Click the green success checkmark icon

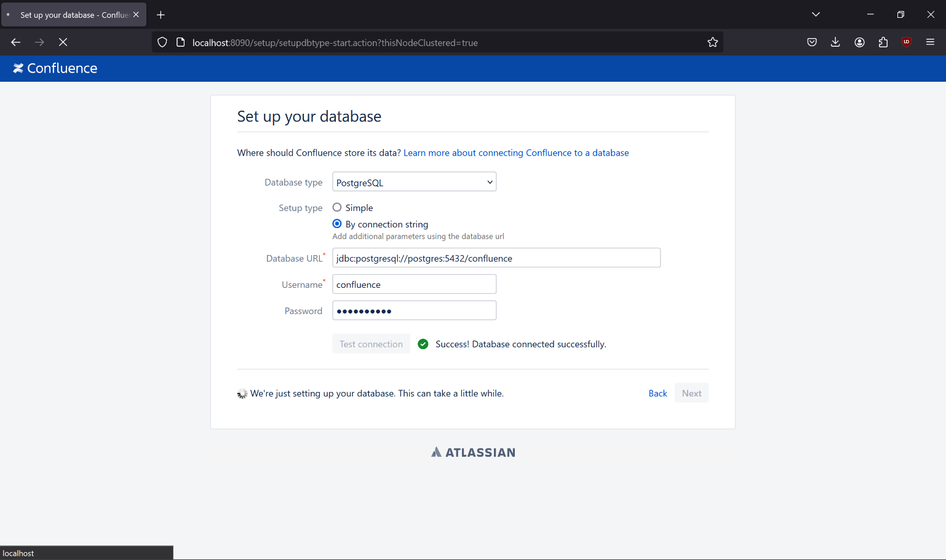[423, 344]
